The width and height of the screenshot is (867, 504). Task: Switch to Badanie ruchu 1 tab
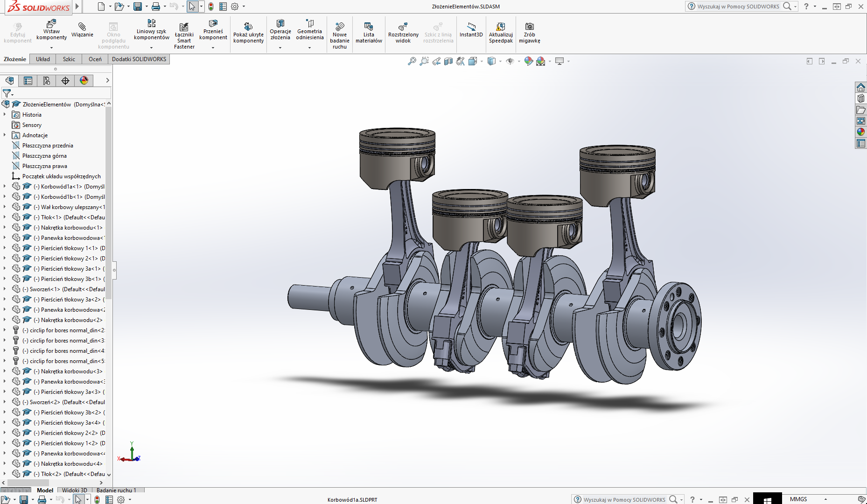coord(116,490)
